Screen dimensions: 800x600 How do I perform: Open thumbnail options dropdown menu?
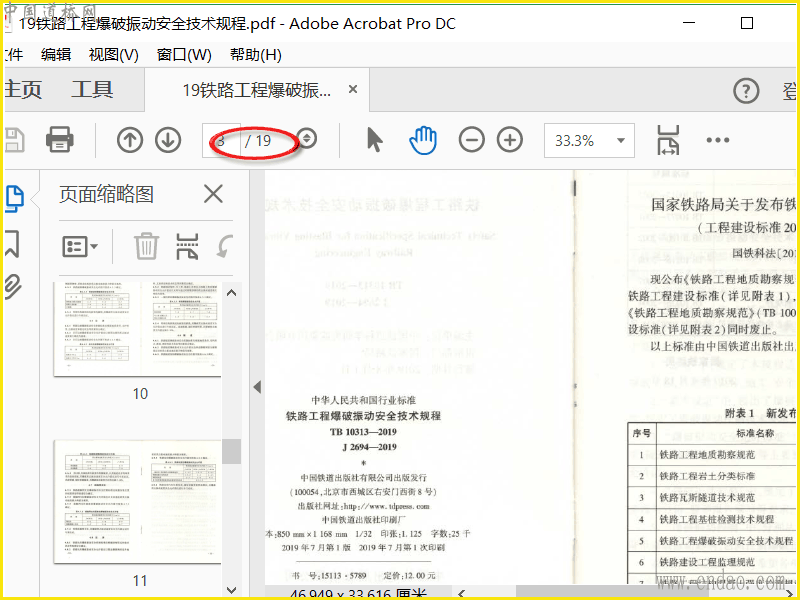click(80, 247)
